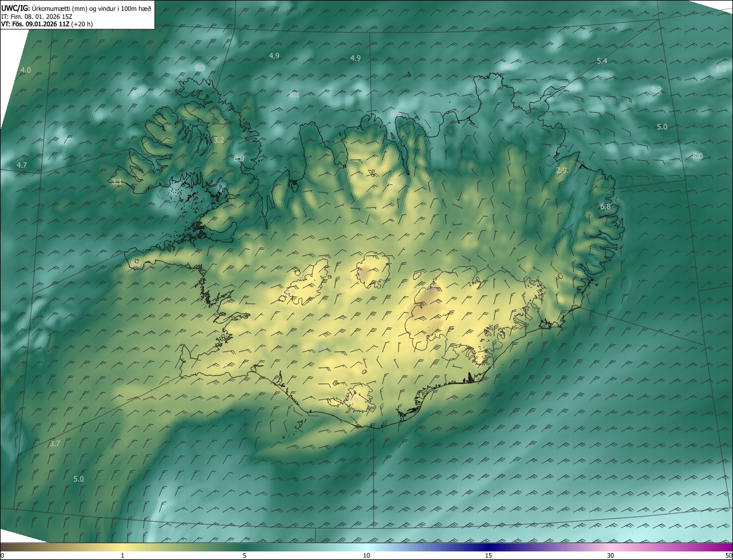The height and width of the screenshot is (560, 733).
Task: Click the color scale label "50"
Action: pyautogui.click(x=728, y=555)
